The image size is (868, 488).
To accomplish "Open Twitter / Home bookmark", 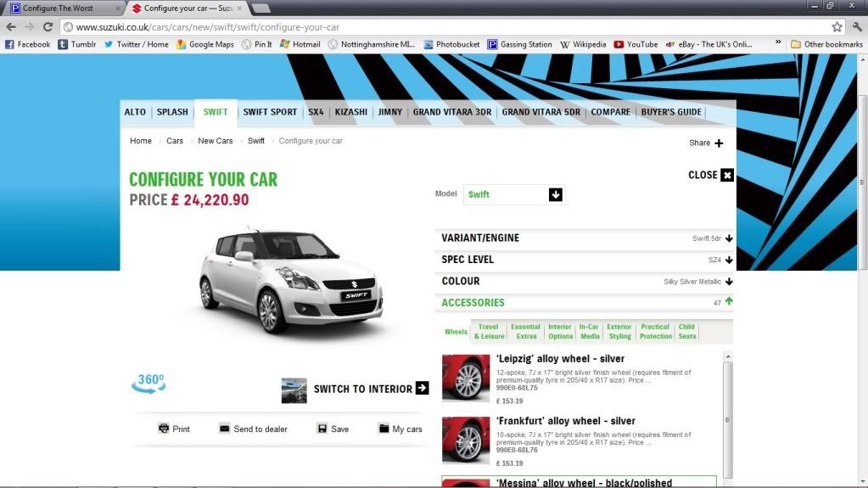I will (136, 44).
